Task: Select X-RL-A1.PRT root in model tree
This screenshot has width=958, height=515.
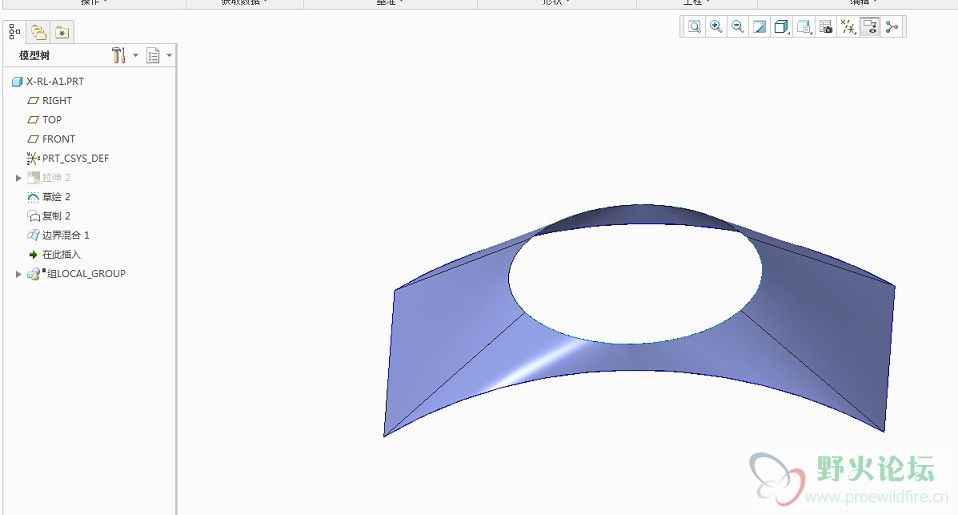Action: pyautogui.click(x=48, y=81)
